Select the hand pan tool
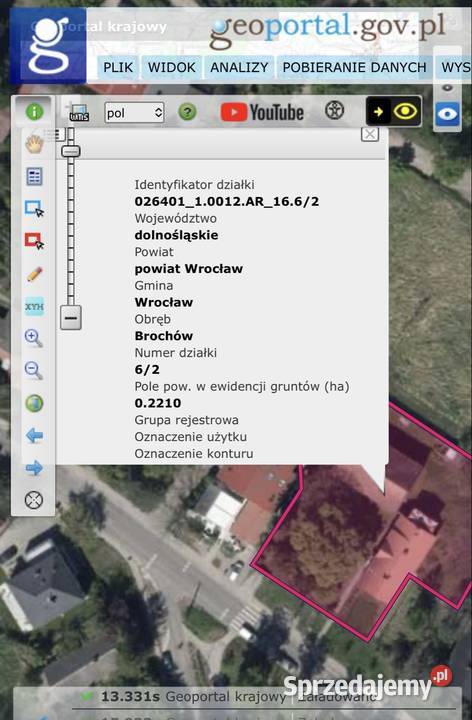472x720 pixels. point(34,144)
